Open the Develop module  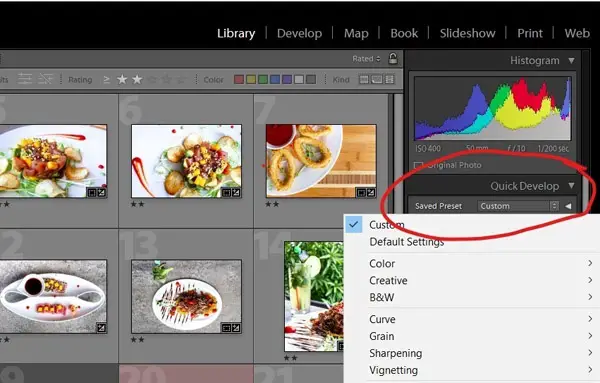(x=299, y=33)
